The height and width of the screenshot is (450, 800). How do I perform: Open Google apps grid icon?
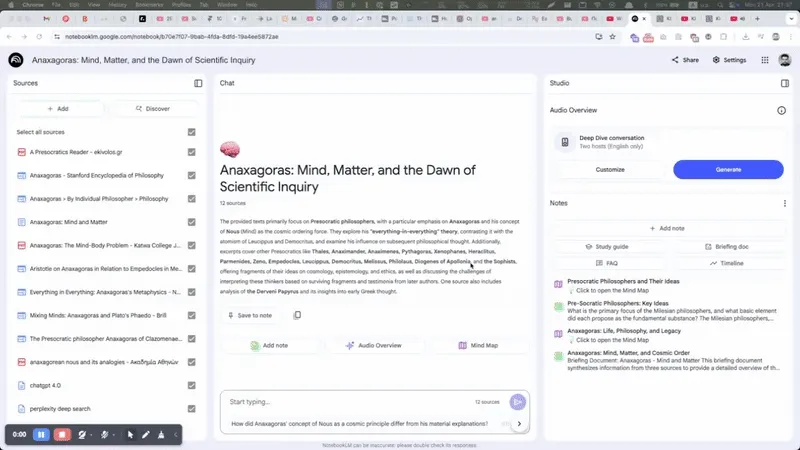click(x=765, y=60)
